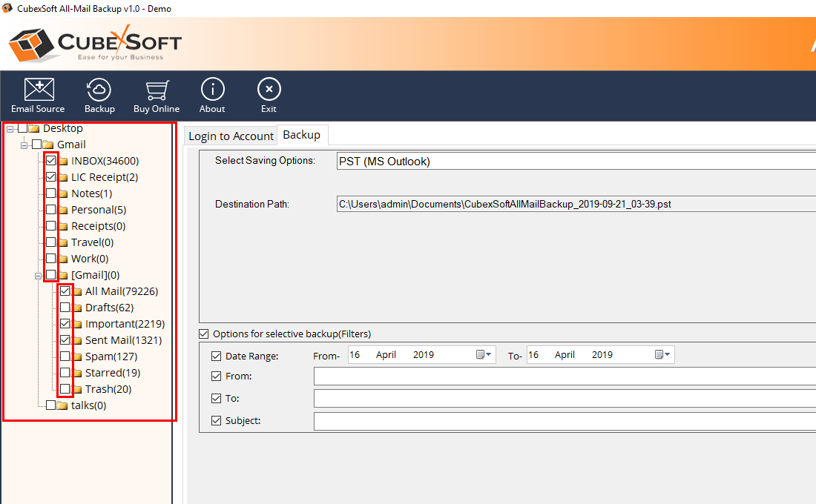Click the Buy Online cart icon
Viewport: 816px width, 504px height.
(x=156, y=90)
